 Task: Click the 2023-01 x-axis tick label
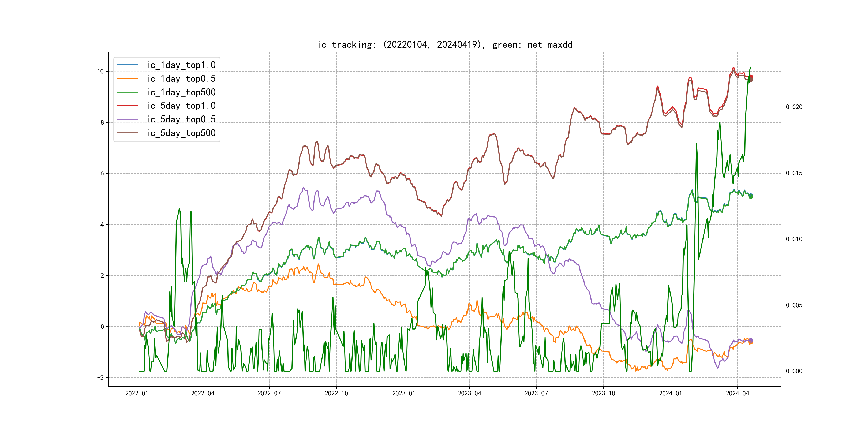point(404,394)
